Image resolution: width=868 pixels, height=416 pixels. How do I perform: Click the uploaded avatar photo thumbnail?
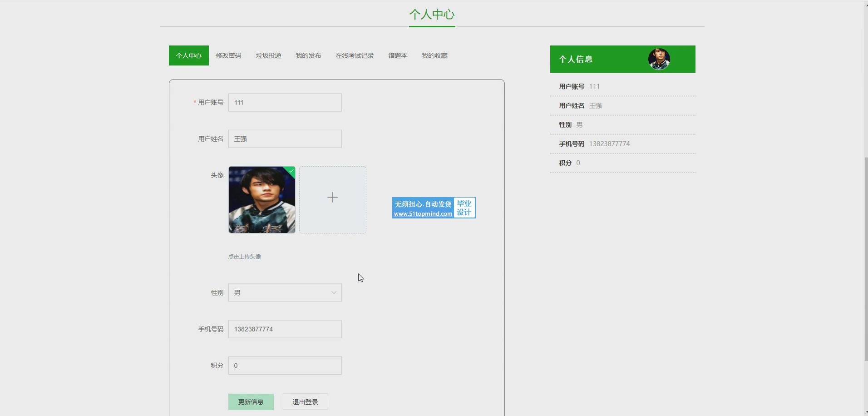[x=262, y=200]
